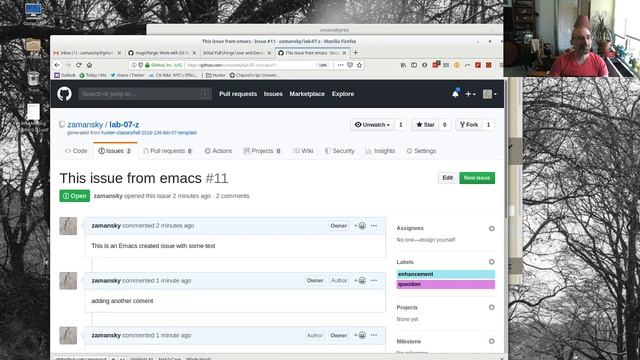Image resolution: width=640 pixels, height=360 pixels.
Task: Switch to the Wiki tab
Action: click(x=303, y=151)
